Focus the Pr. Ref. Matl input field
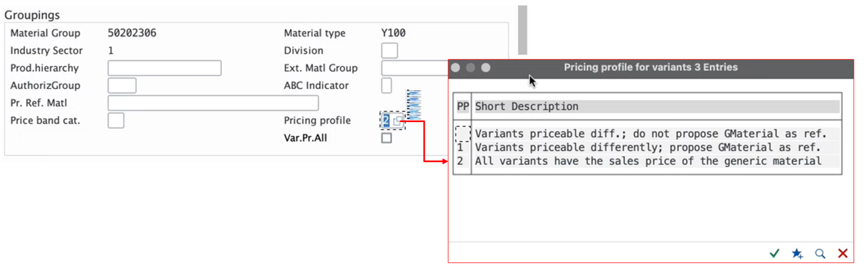This screenshot has width=868, height=272. [213, 103]
